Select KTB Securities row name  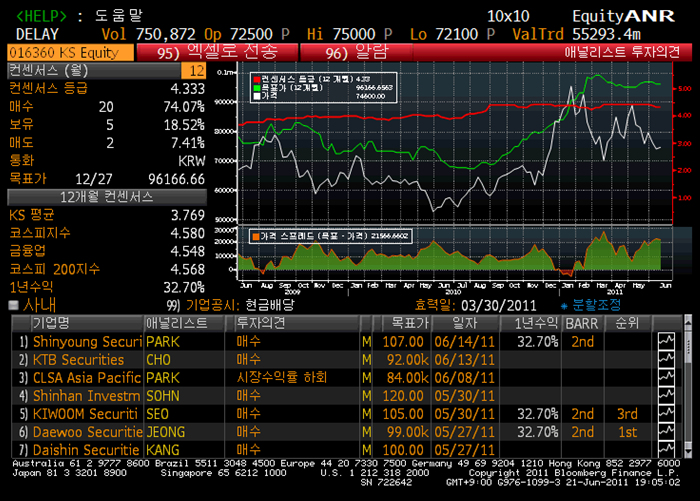(79, 359)
